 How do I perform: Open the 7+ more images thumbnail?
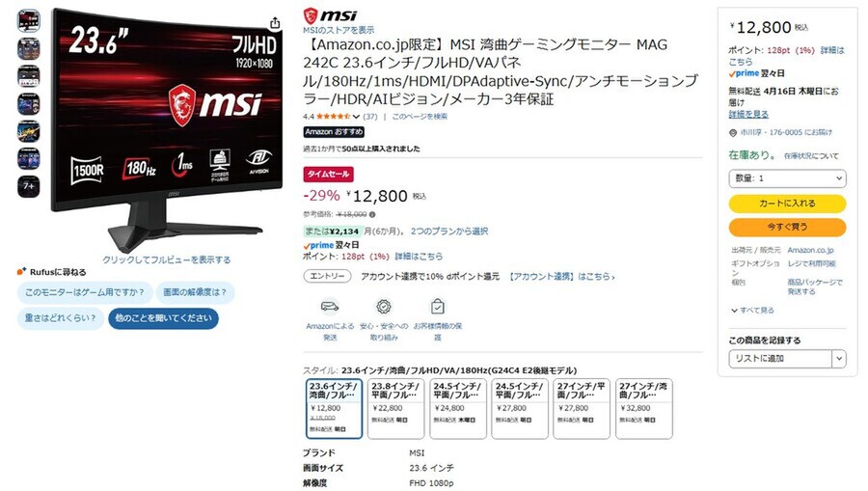coord(28,186)
